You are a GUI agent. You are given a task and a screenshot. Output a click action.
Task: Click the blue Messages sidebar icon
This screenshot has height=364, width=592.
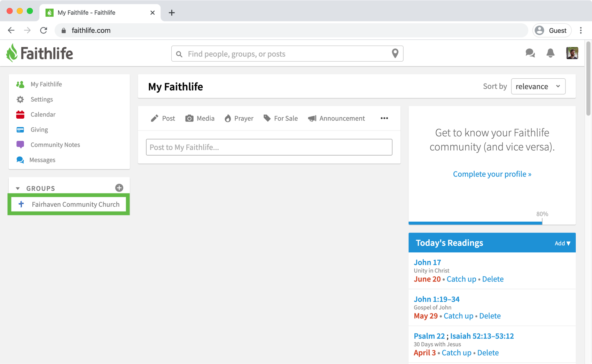[20, 160]
